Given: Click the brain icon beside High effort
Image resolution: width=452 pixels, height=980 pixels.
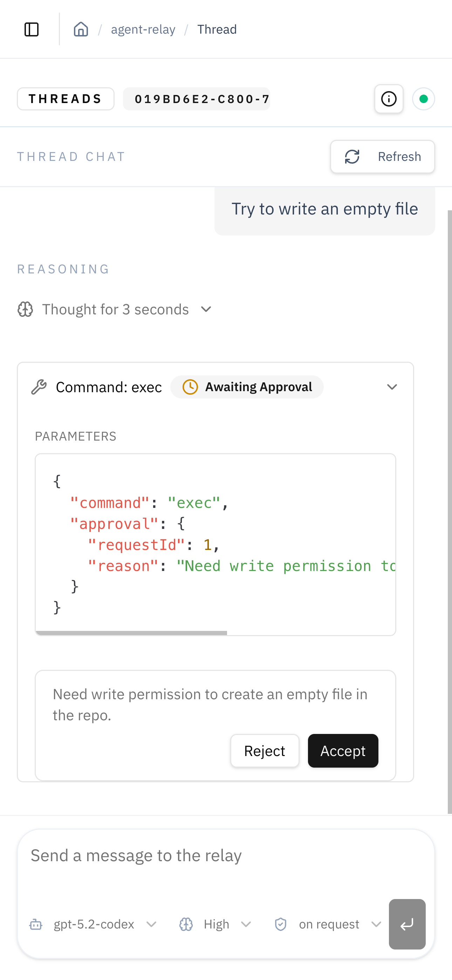Looking at the screenshot, I should coord(186,924).
